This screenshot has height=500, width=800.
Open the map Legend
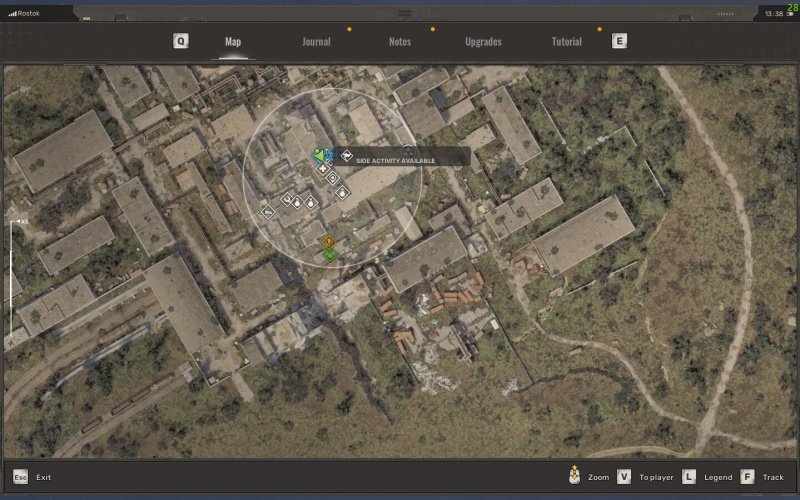[717, 477]
